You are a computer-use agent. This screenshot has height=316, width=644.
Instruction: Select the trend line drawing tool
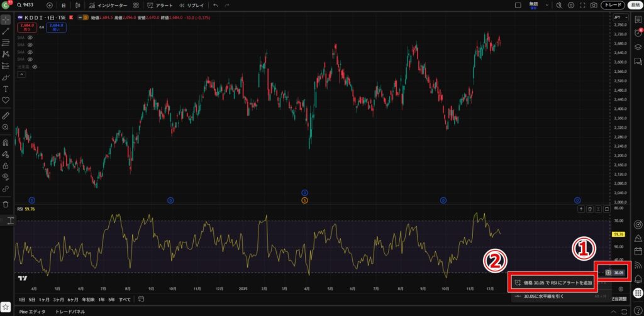6,31
